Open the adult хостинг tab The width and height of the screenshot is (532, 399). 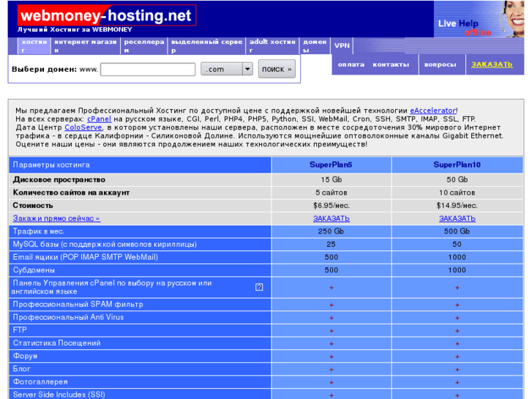pyautogui.click(x=272, y=46)
